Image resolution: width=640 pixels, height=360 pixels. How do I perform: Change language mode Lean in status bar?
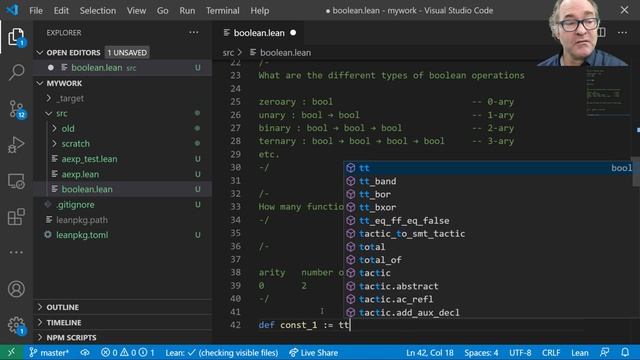[x=580, y=353]
